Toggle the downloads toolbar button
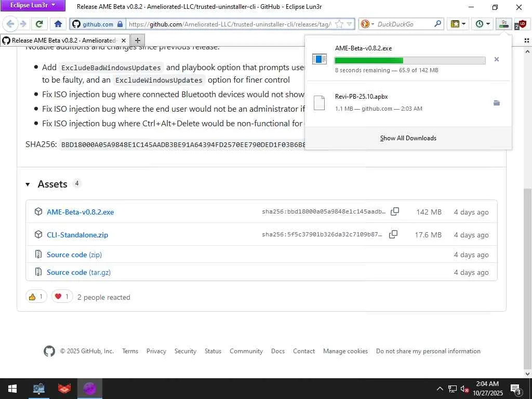532x399 pixels. [504, 24]
